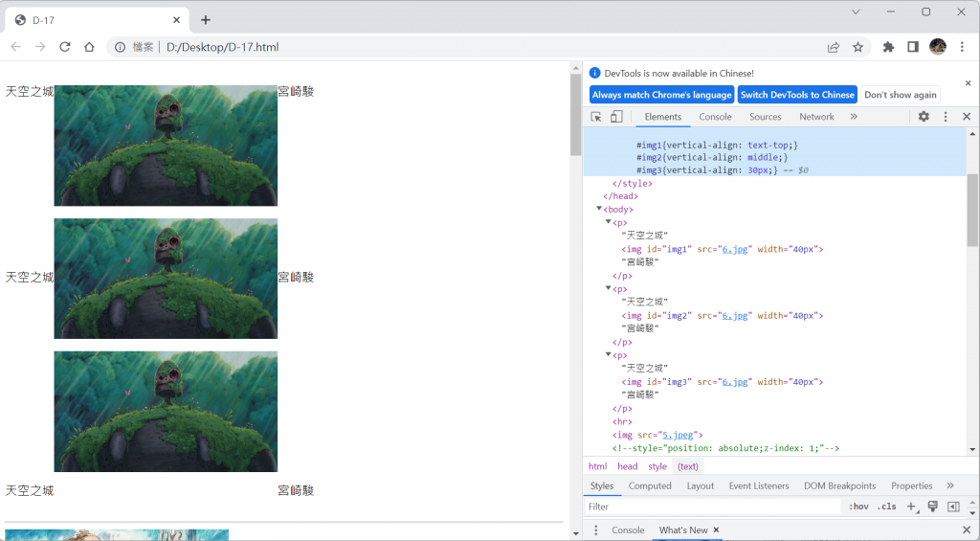Reload the D-17 page
The height and width of the screenshot is (541, 980).
tap(64, 47)
